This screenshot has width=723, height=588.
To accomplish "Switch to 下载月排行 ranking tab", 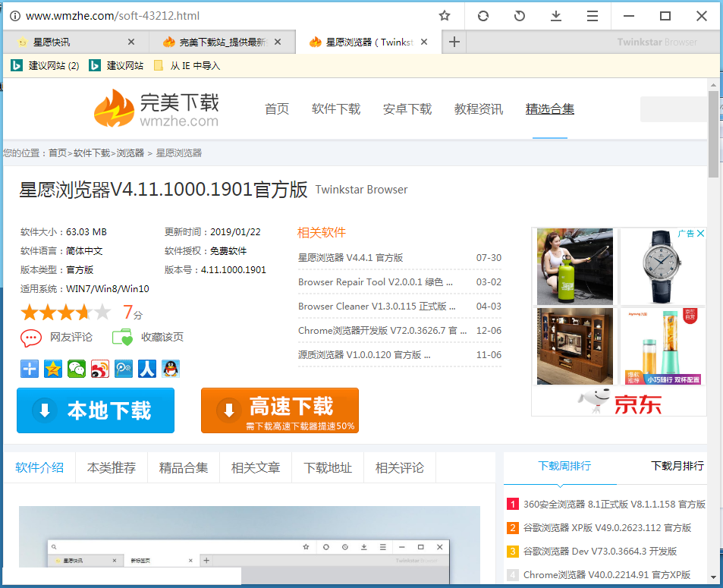I will click(677, 467).
